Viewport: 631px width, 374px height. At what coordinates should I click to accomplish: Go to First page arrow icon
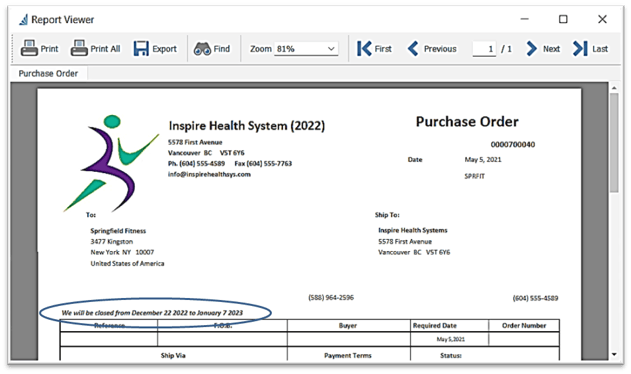(x=364, y=49)
